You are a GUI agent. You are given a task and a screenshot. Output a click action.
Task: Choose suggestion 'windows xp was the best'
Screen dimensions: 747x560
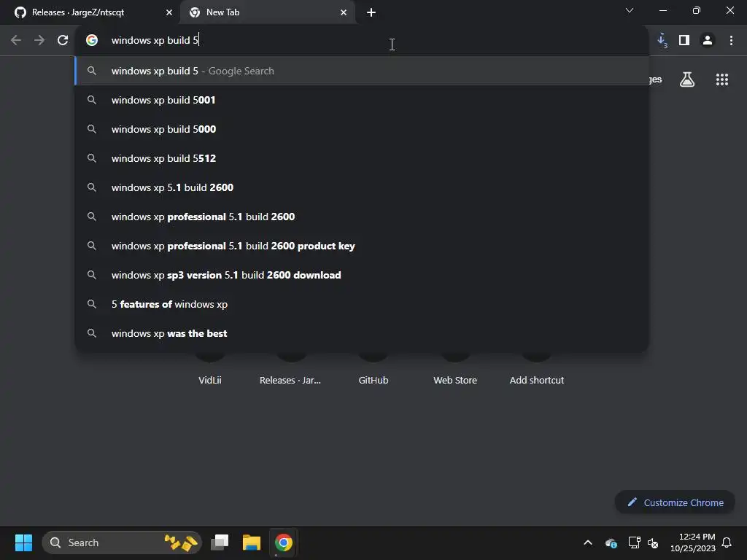[362, 333]
